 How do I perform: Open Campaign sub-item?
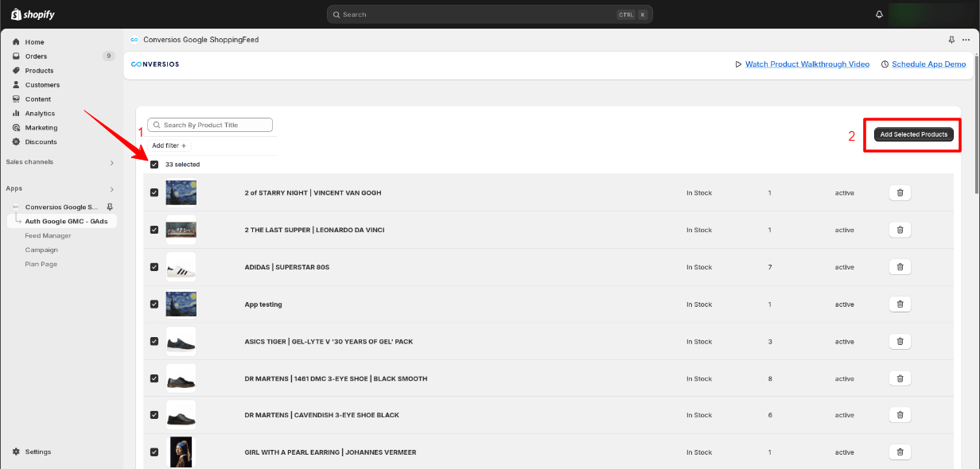coord(41,250)
